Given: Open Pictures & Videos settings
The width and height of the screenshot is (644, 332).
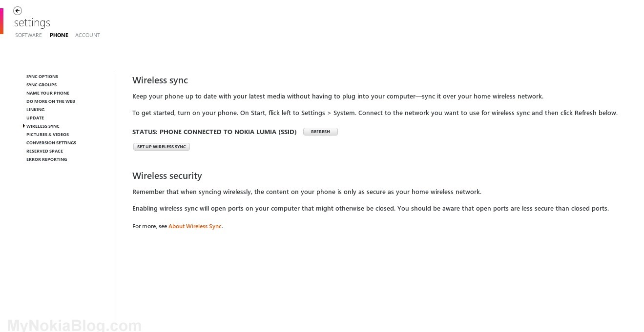Looking at the screenshot, I should pos(47,135).
